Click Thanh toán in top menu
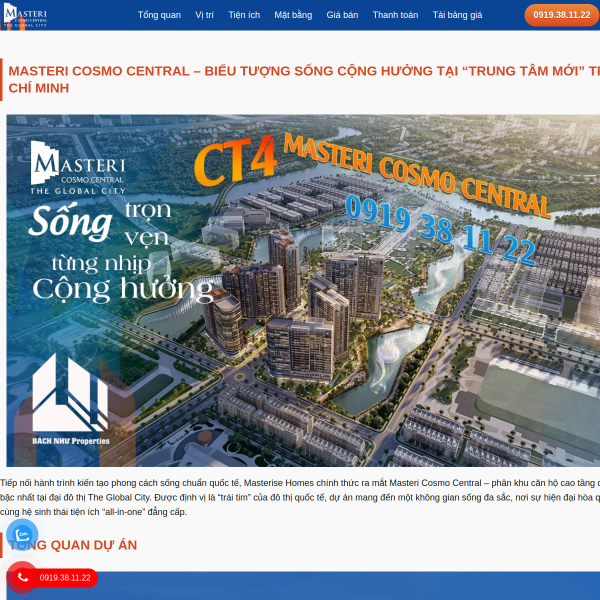The image size is (600, 600). pyautogui.click(x=395, y=15)
